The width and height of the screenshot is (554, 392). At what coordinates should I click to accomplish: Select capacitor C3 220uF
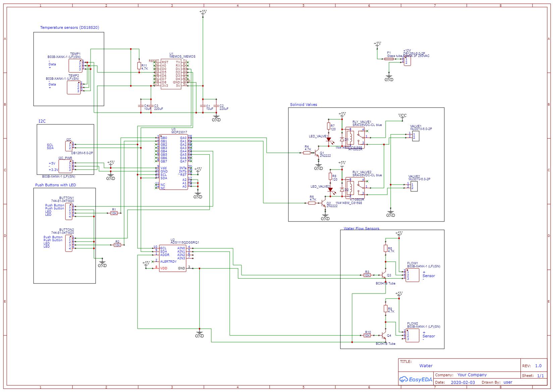[x=151, y=106]
